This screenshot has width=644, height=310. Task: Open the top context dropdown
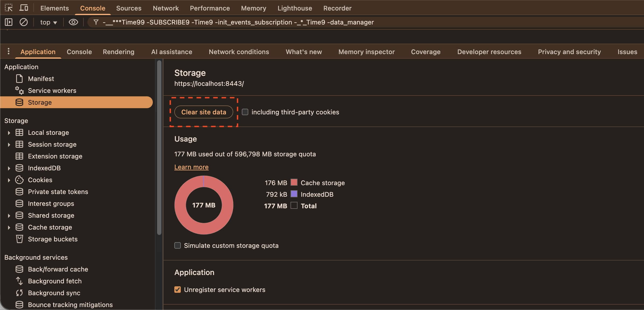coord(48,22)
